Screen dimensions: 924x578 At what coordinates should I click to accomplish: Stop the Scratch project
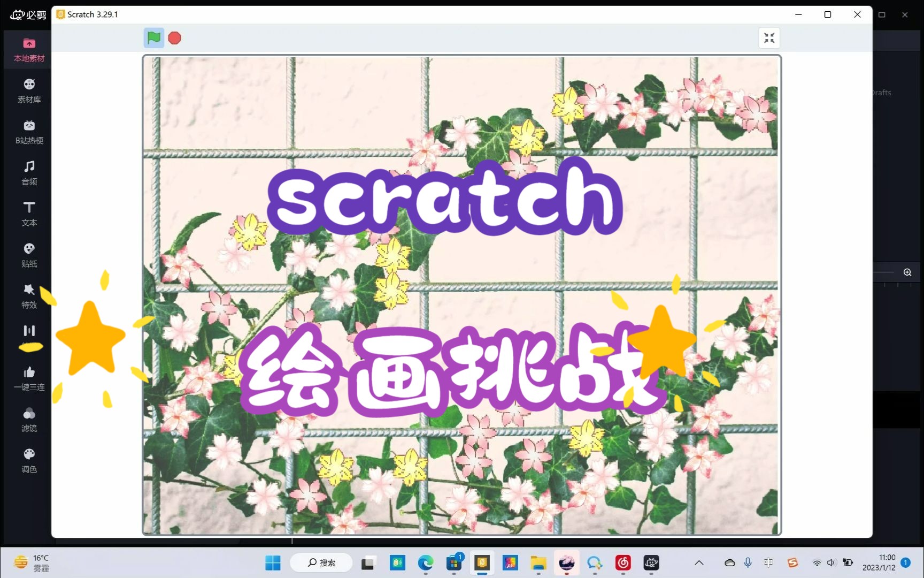point(174,37)
